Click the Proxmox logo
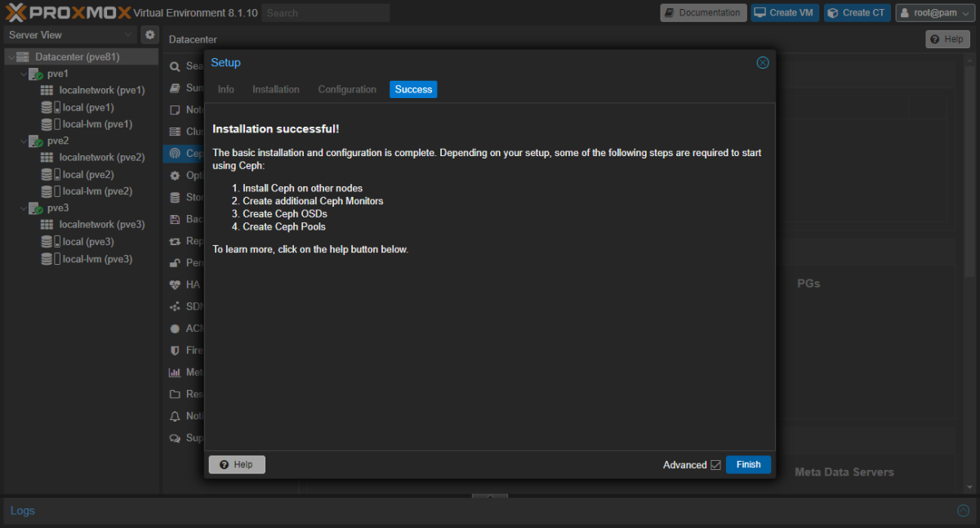Image resolution: width=980 pixels, height=528 pixels. [x=67, y=12]
